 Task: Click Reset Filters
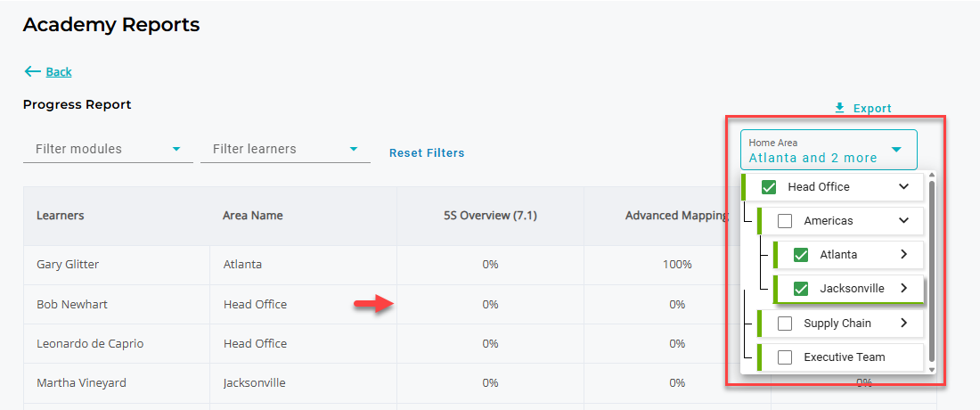click(427, 152)
